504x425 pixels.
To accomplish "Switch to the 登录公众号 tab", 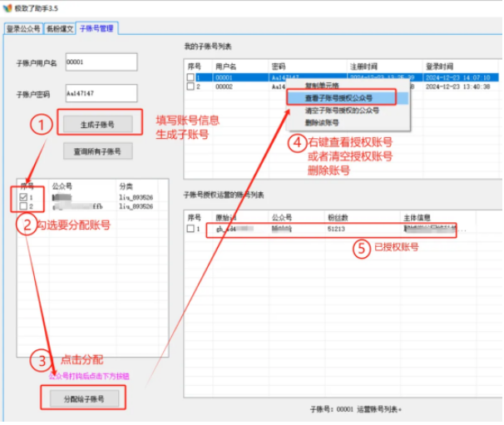I will coord(22,28).
